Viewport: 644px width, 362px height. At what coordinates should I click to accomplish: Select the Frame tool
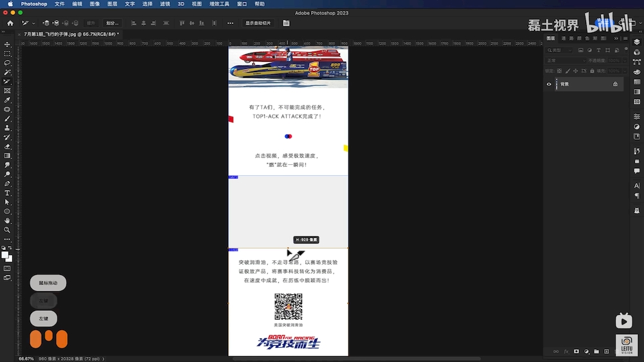[7, 91]
